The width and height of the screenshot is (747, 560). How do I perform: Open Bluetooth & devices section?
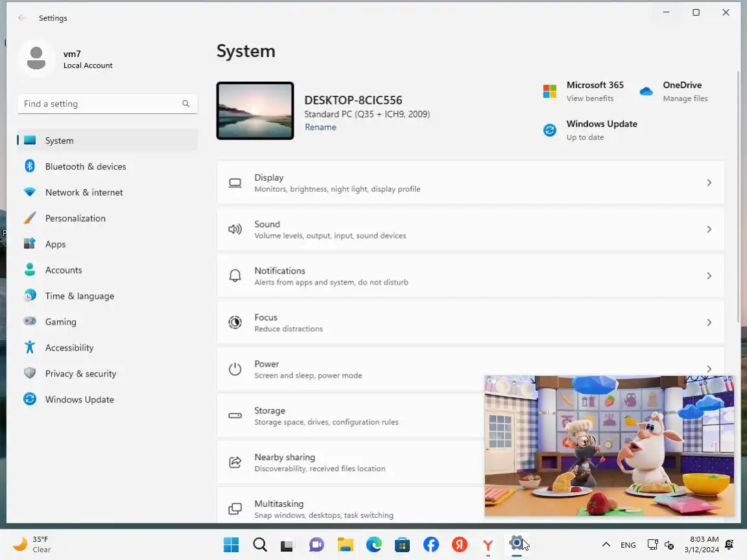(107, 166)
